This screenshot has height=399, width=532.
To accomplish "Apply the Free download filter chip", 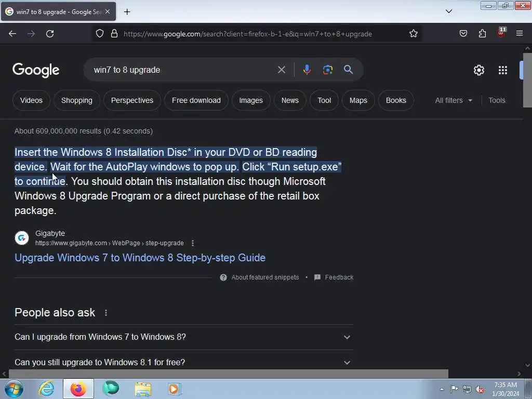I will click(196, 100).
